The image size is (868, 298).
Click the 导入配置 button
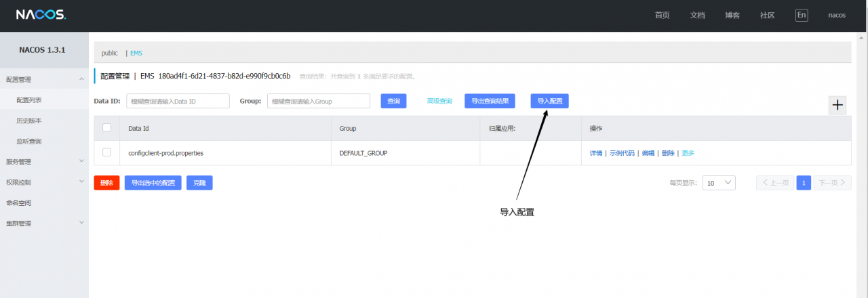[x=550, y=101]
